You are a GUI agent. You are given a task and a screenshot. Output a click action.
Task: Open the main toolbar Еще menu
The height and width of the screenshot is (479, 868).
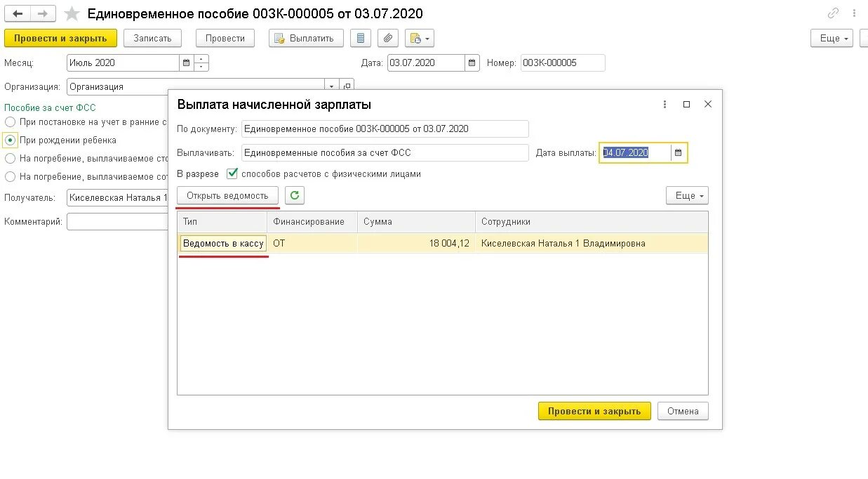click(x=832, y=38)
